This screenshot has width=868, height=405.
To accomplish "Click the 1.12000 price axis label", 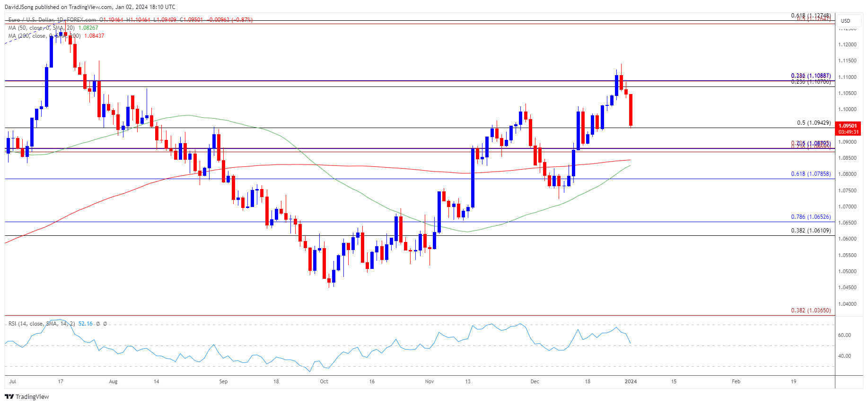I will pyautogui.click(x=847, y=44).
